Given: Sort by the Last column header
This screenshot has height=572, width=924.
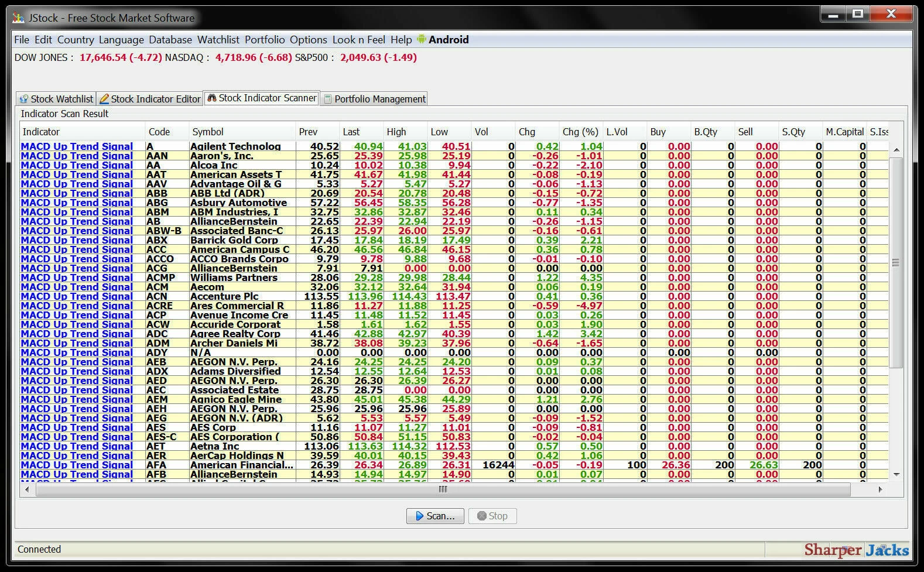Looking at the screenshot, I should point(362,132).
